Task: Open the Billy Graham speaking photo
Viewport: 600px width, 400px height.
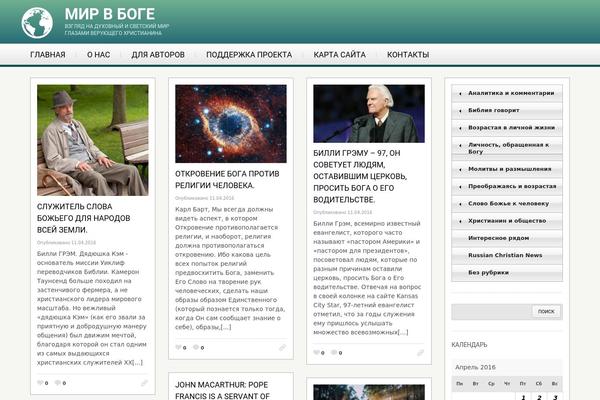Action: [x=369, y=114]
